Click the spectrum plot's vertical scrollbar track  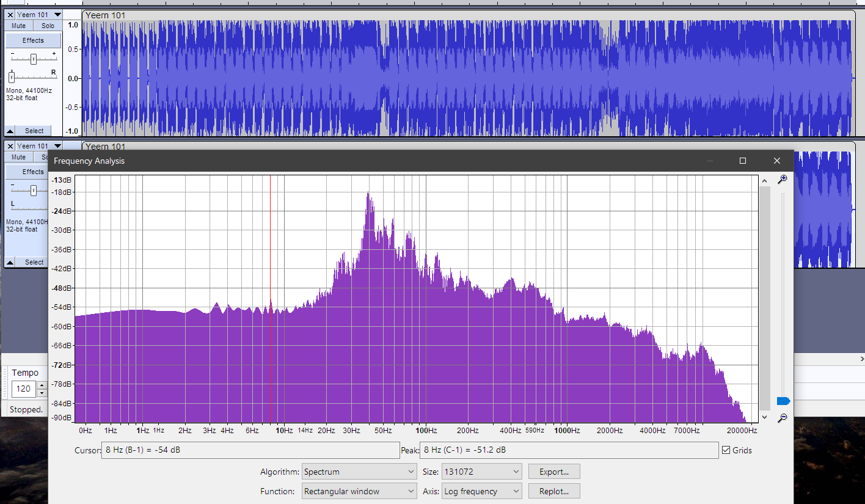[764, 299]
